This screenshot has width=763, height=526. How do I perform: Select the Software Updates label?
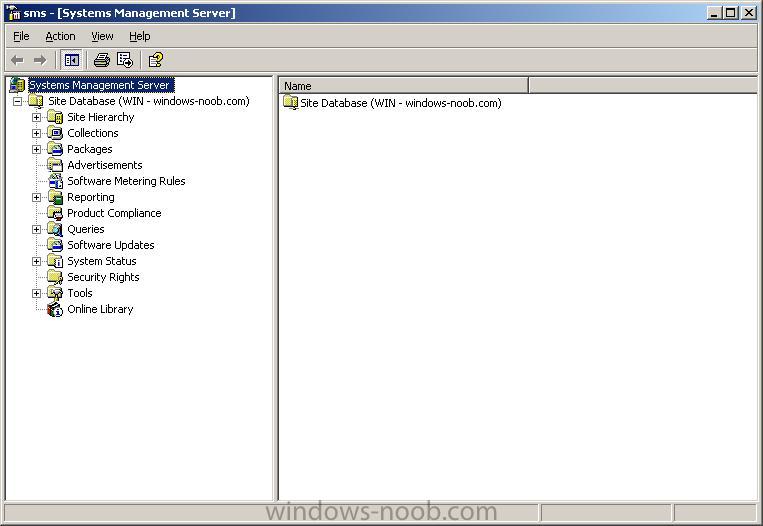110,245
